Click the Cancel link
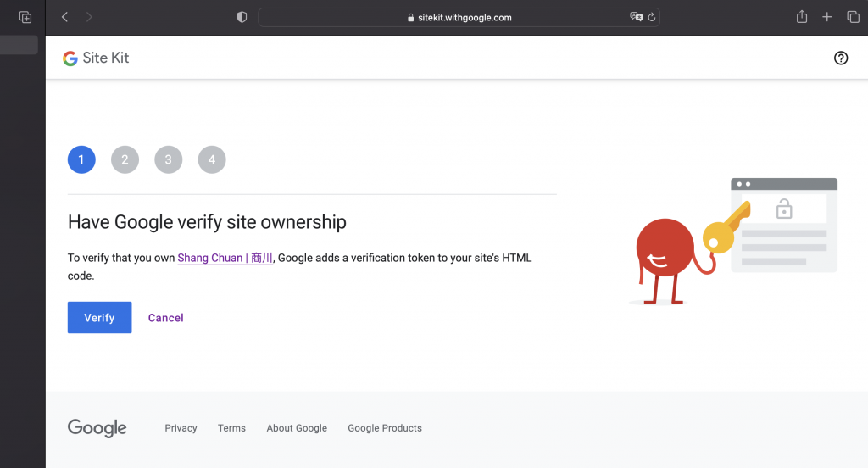This screenshot has width=868, height=468. [165, 318]
